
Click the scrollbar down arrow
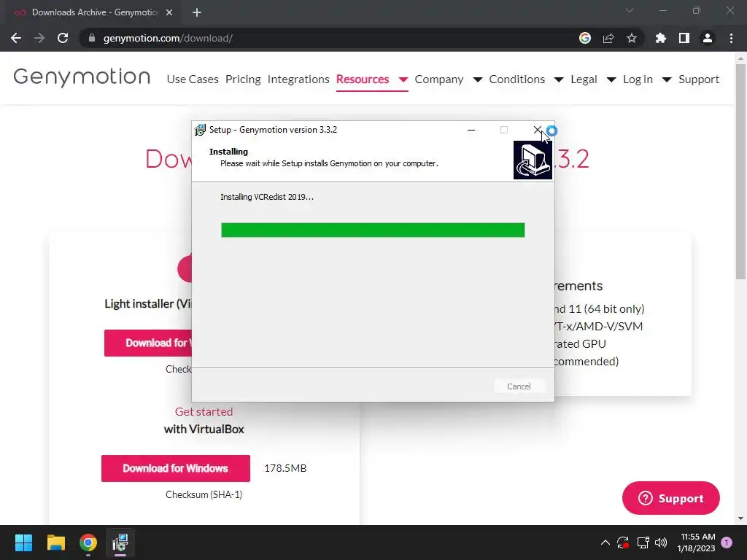pyautogui.click(x=740, y=518)
